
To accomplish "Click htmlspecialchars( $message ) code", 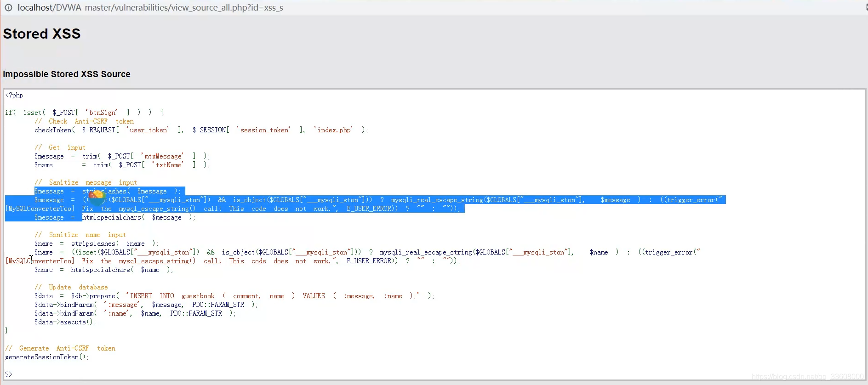I will (x=139, y=217).
